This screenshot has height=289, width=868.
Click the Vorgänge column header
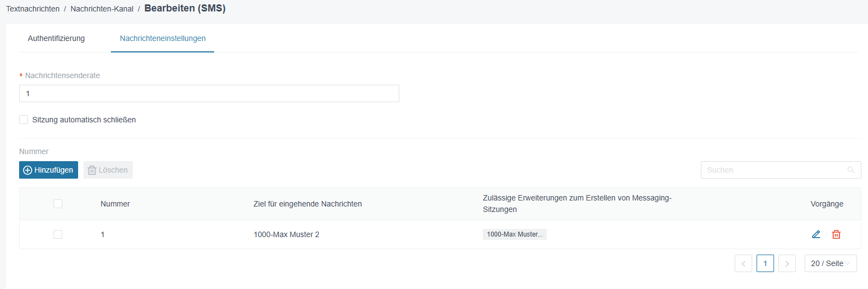click(x=827, y=204)
